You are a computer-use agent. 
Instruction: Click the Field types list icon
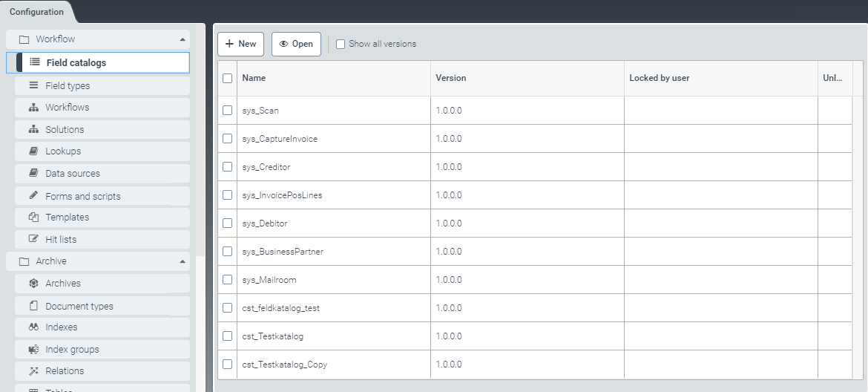coord(33,85)
